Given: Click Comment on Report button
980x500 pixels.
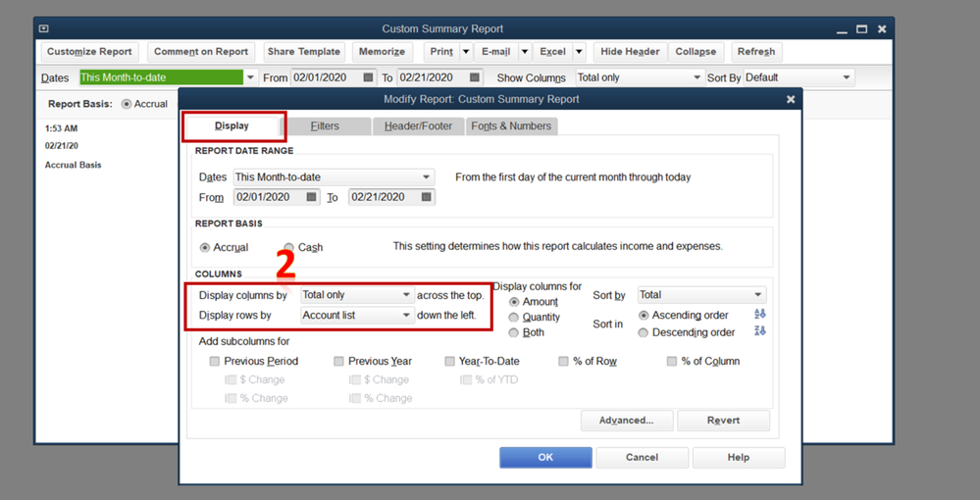Looking at the screenshot, I should [x=201, y=52].
